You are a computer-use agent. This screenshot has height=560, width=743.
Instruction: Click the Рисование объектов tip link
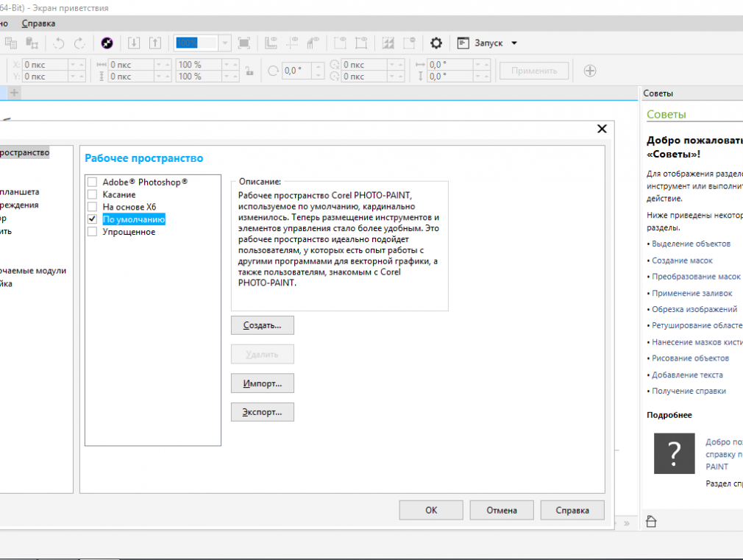point(691,358)
